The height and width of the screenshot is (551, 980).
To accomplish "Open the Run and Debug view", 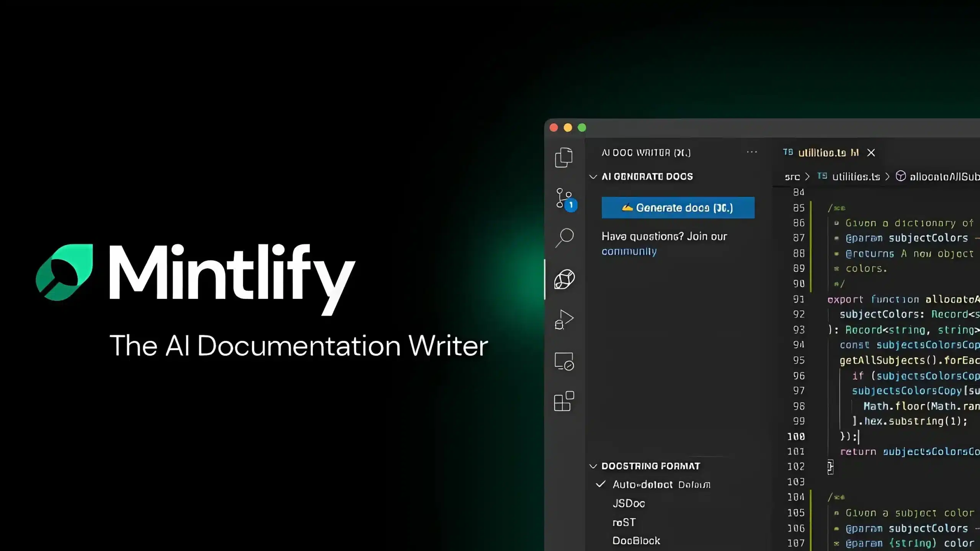I will [564, 320].
